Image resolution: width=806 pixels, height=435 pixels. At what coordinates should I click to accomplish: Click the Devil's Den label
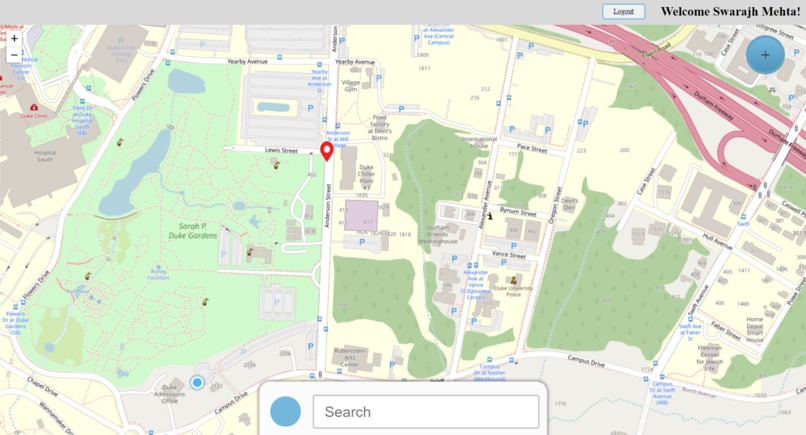pyautogui.click(x=570, y=204)
